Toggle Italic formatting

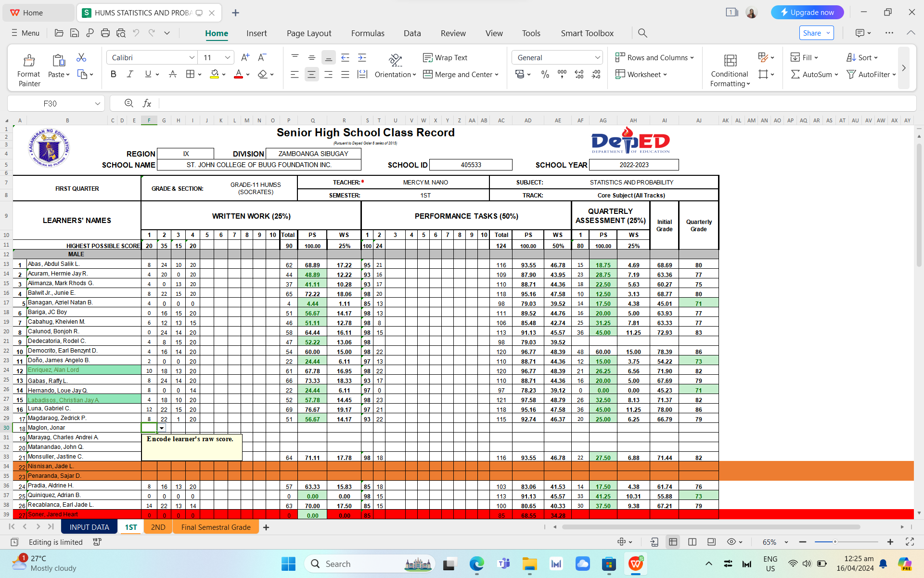130,74
